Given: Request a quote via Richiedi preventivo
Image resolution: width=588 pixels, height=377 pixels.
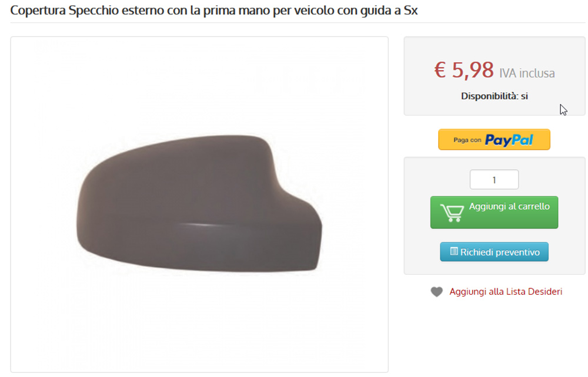Looking at the screenshot, I should (x=494, y=251).
